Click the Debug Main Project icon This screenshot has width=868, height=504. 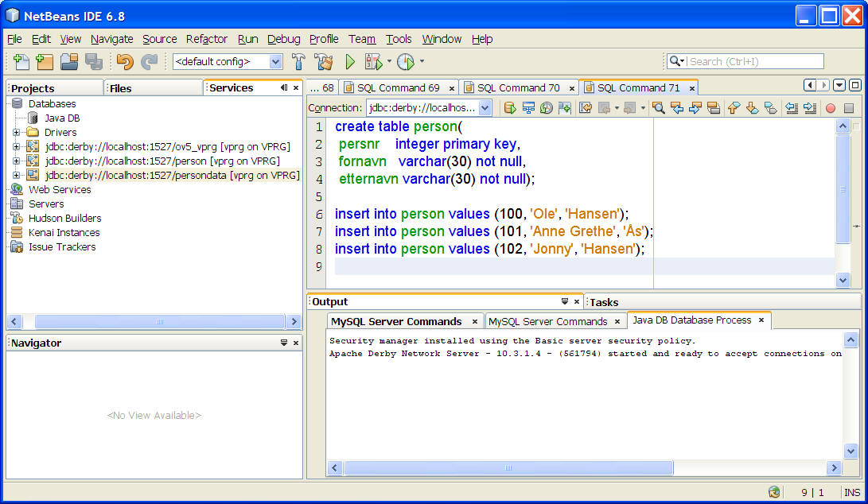click(374, 61)
